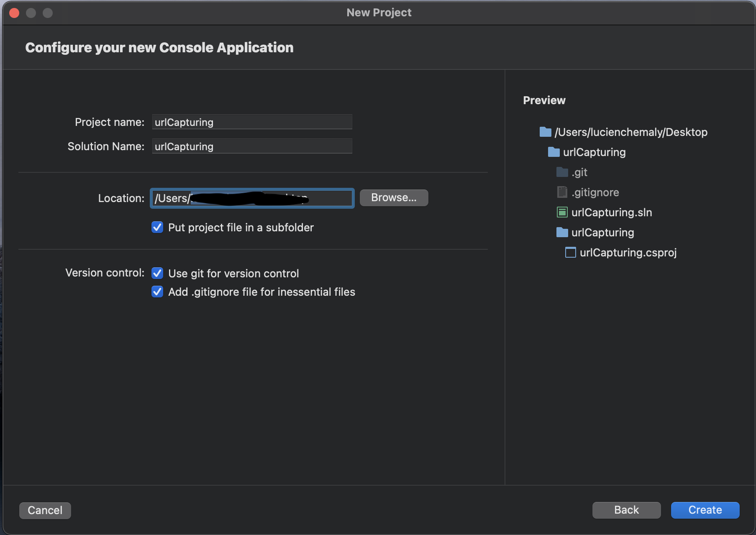Click the .gitignore file icon in Preview

(562, 192)
